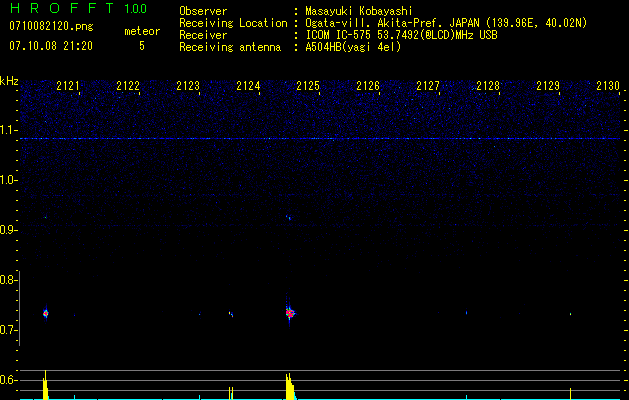Click the HROFFT program title
This screenshot has height=400, width=629.
[62, 8]
